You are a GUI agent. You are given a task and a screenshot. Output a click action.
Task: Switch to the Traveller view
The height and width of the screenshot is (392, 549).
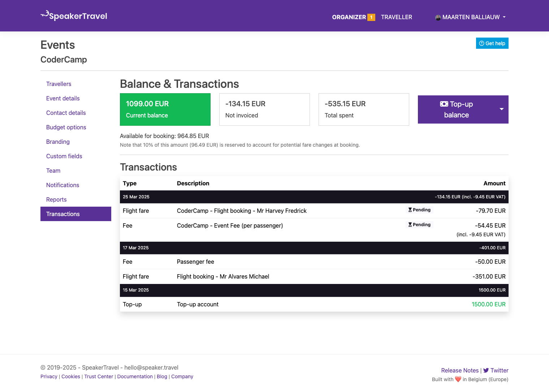coord(396,17)
